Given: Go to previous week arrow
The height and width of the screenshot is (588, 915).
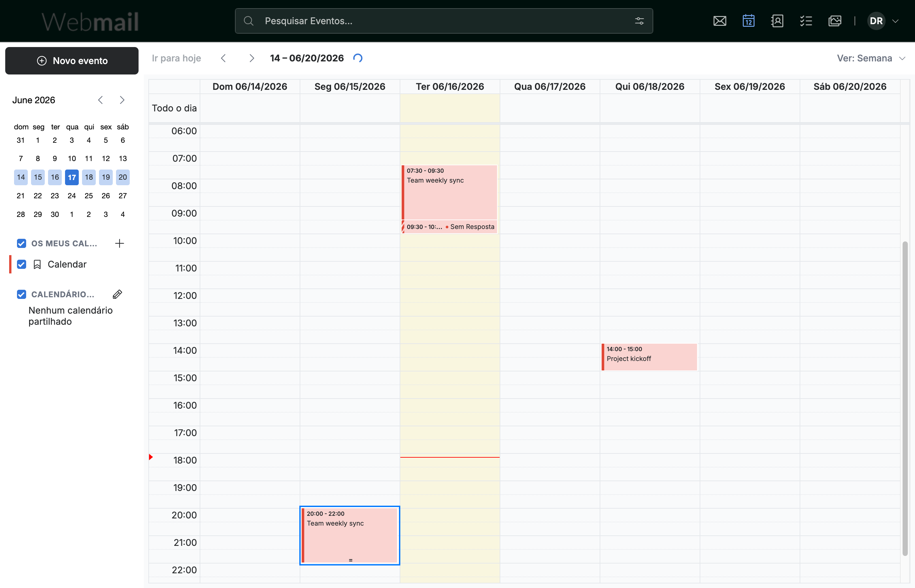Looking at the screenshot, I should pos(224,58).
